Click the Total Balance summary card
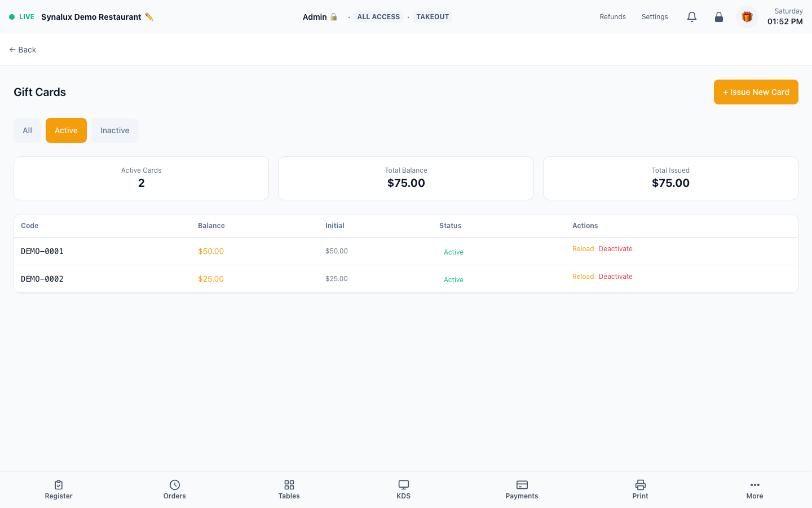Image resolution: width=812 pixels, height=508 pixels. coord(406,178)
